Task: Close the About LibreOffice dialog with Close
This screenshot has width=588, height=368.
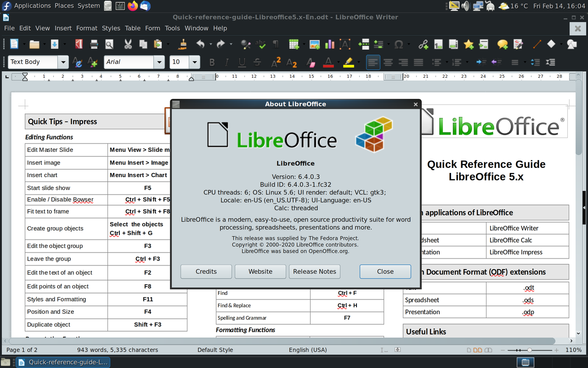Action: pos(385,271)
